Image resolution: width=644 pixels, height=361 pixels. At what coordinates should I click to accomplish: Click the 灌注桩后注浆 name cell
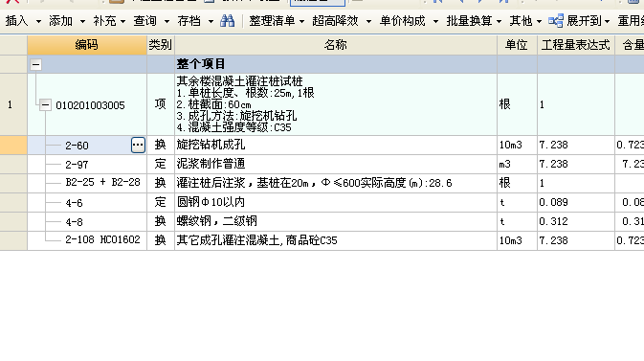point(336,183)
